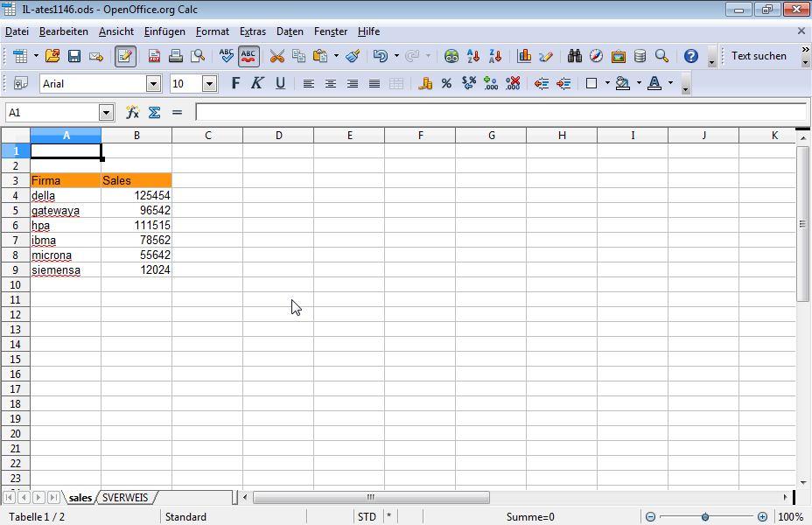Open the Datei menu

pos(17,31)
